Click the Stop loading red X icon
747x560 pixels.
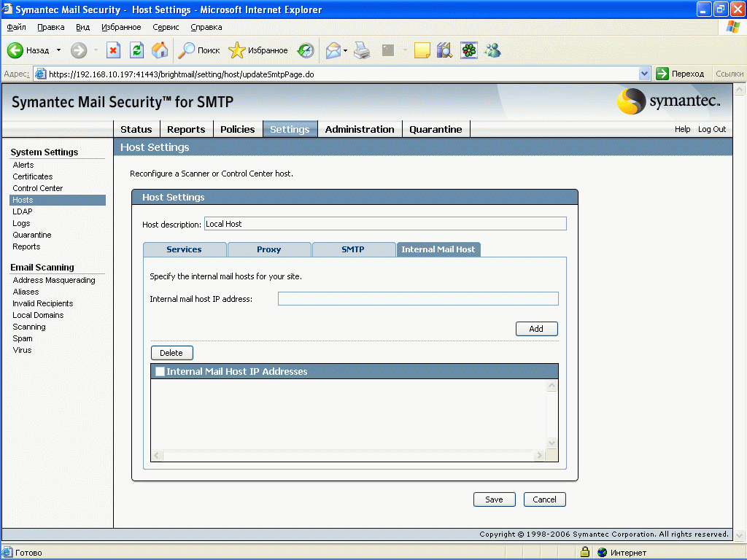pyautogui.click(x=113, y=50)
